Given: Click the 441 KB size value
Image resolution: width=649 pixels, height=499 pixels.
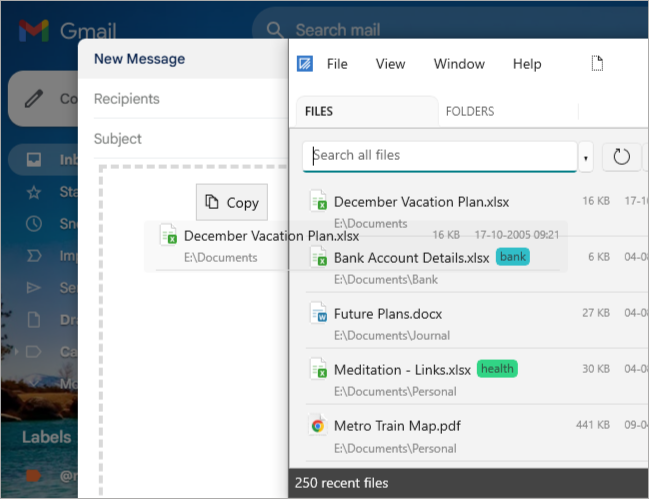Looking at the screenshot, I should [x=593, y=425].
